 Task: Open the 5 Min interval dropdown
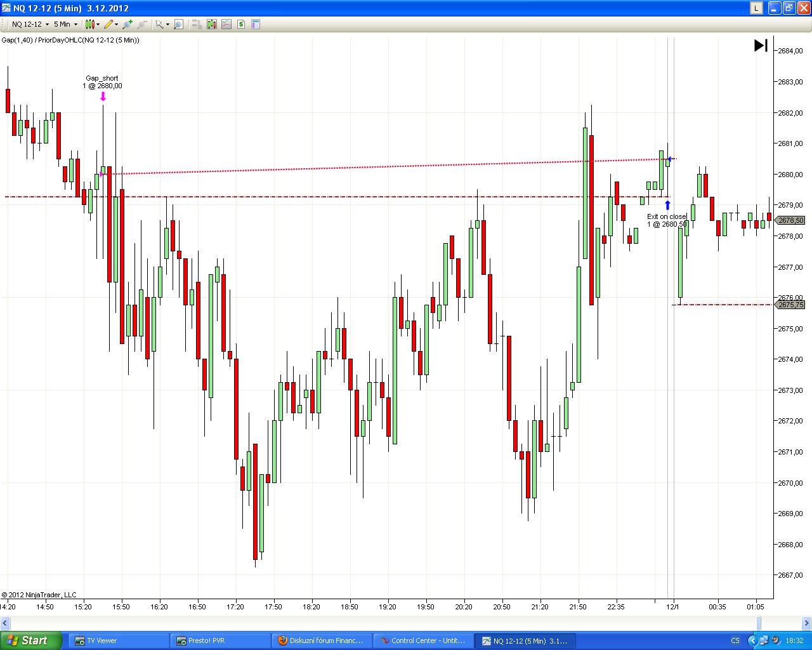point(65,24)
